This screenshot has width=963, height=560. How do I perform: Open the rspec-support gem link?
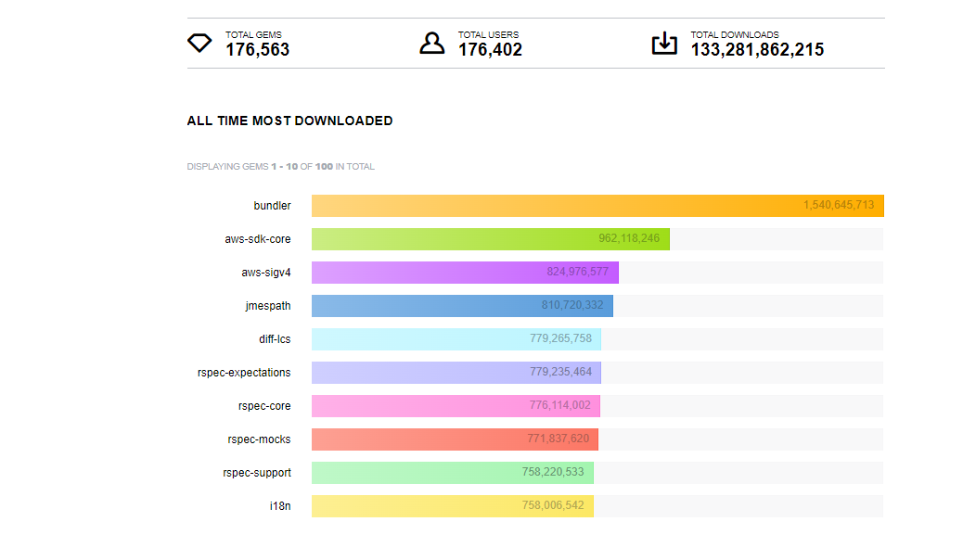tap(257, 473)
